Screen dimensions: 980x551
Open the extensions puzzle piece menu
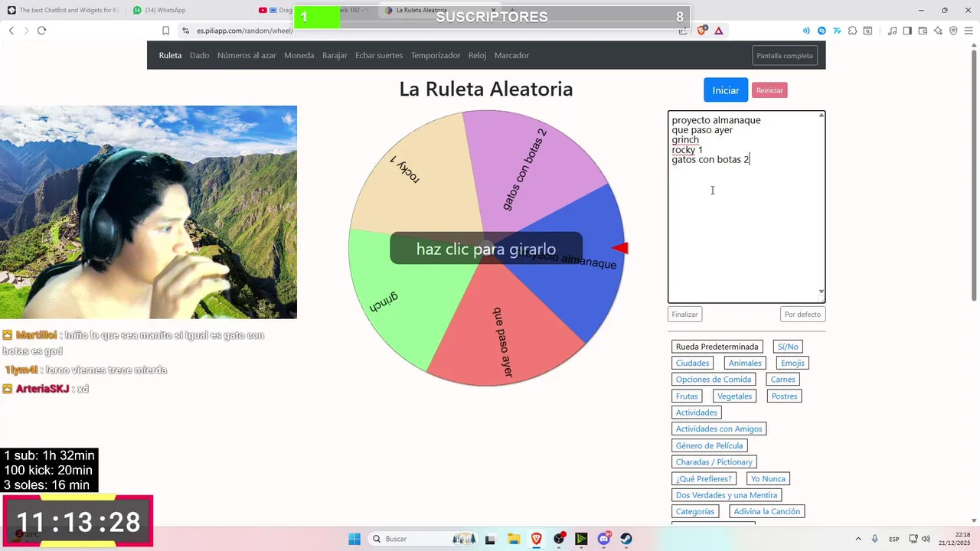(852, 31)
